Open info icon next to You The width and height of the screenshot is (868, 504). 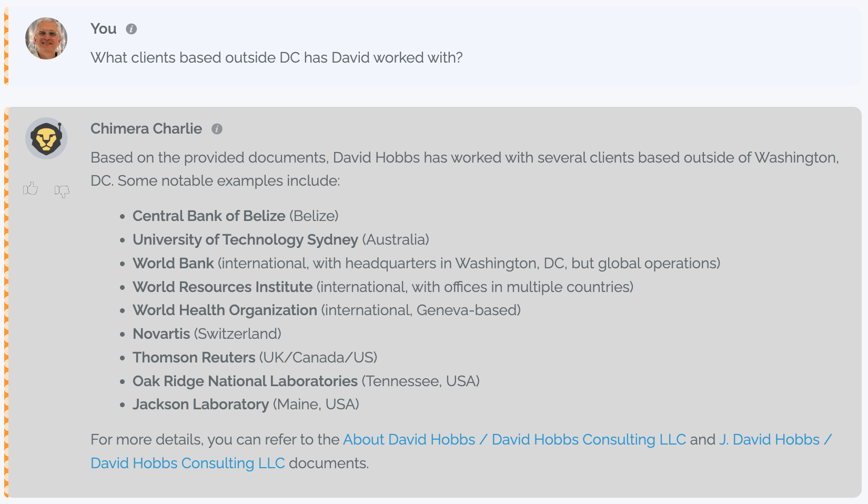coord(132,29)
